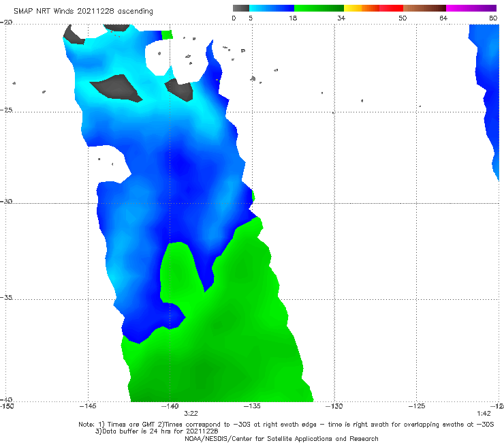Click the magenta-purple segment of the color bar
The height and width of the screenshot is (443, 504).
[x=471, y=8]
